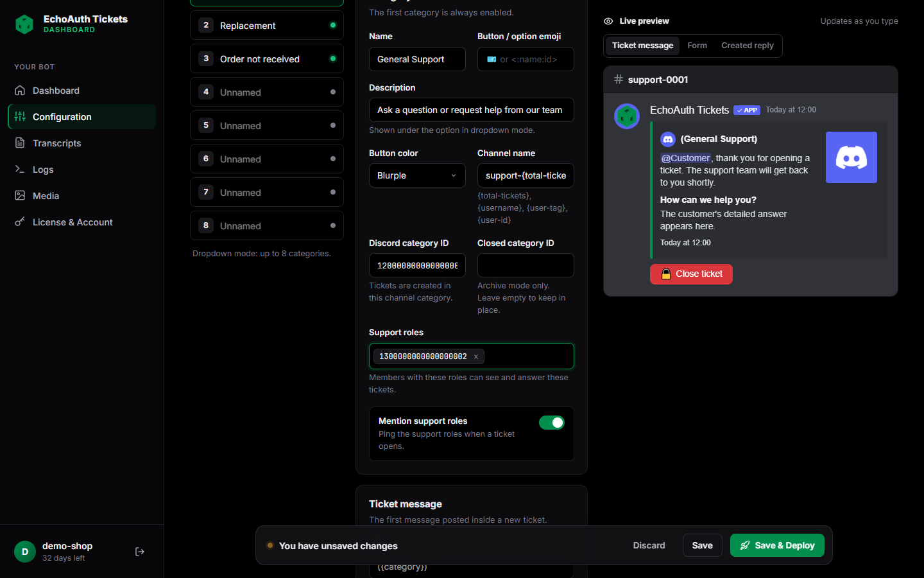Click the empty Closed category ID field

(x=526, y=265)
